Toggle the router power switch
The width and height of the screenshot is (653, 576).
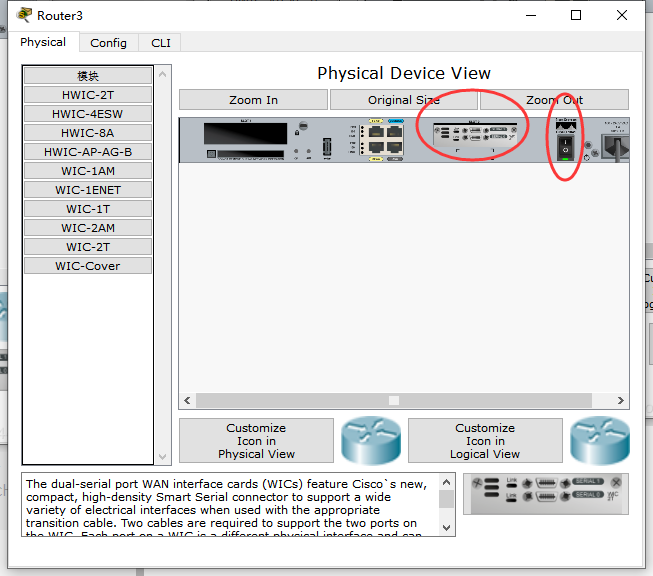click(565, 148)
